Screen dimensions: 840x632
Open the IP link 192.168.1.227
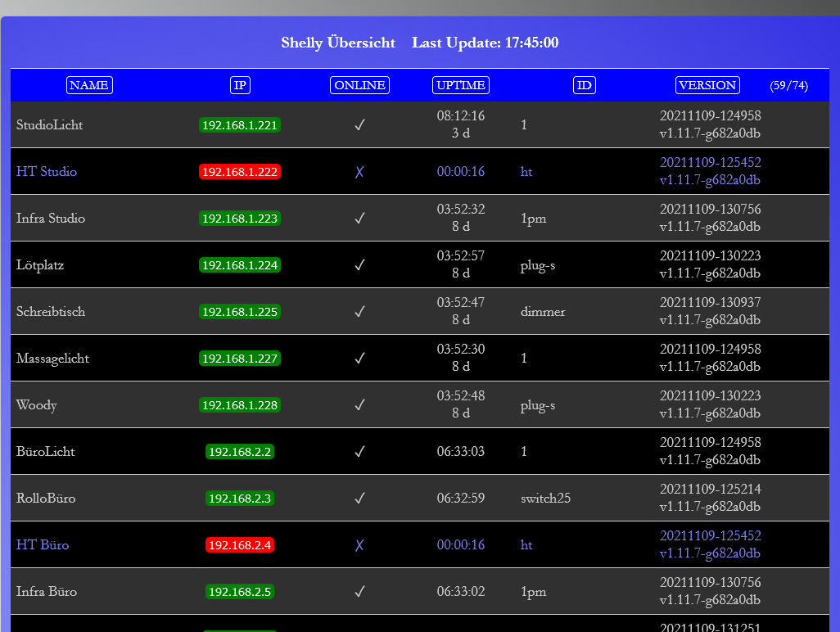240,359
